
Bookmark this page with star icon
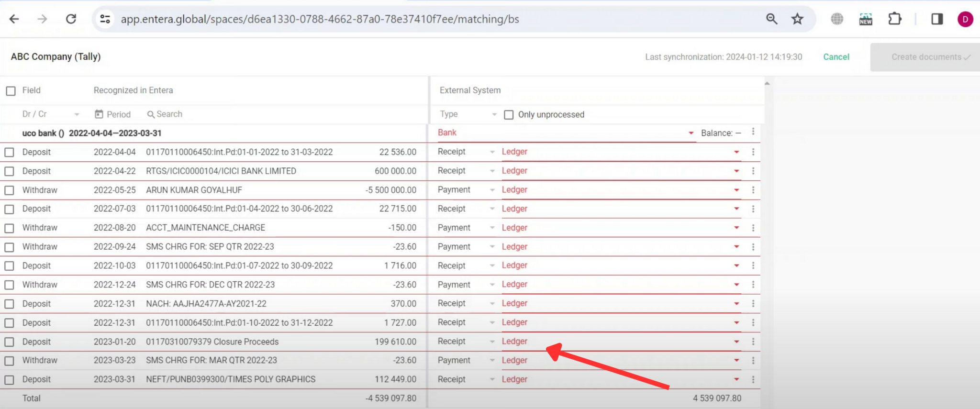pyautogui.click(x=797, y=19)
